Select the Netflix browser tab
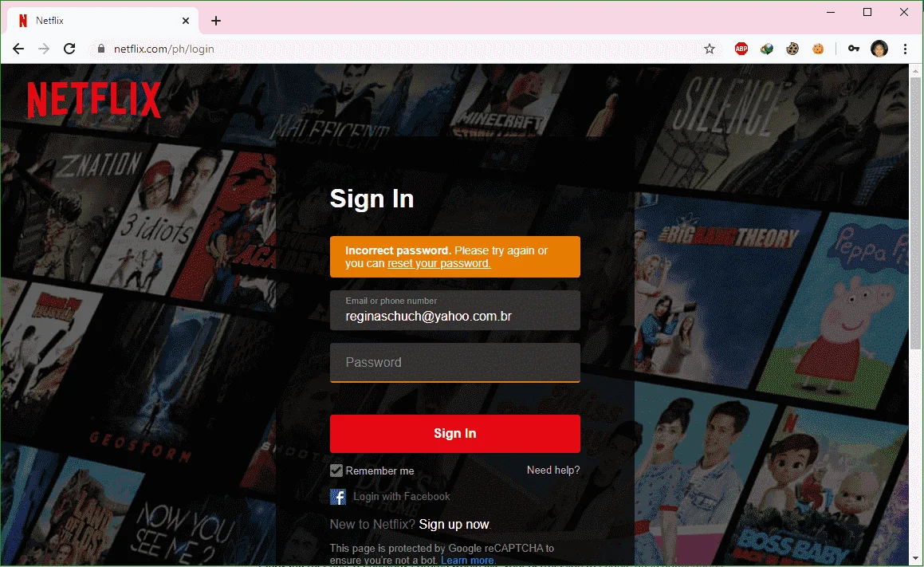This screenshot has width=924, height=567. coord(103,21)
